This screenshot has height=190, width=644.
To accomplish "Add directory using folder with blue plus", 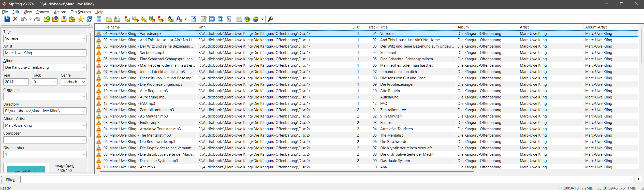I will click(55, 19).
